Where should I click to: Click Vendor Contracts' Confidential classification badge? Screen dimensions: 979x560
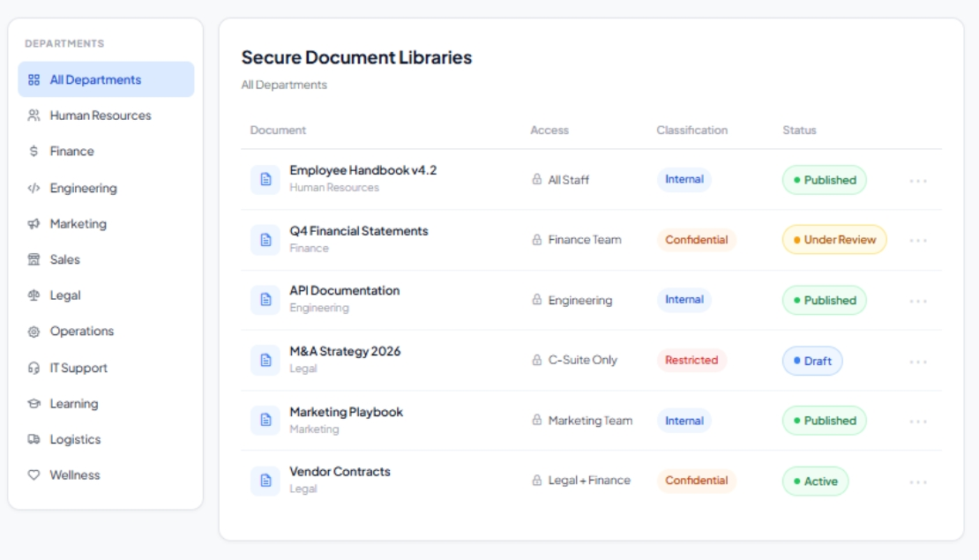(696, 481)
